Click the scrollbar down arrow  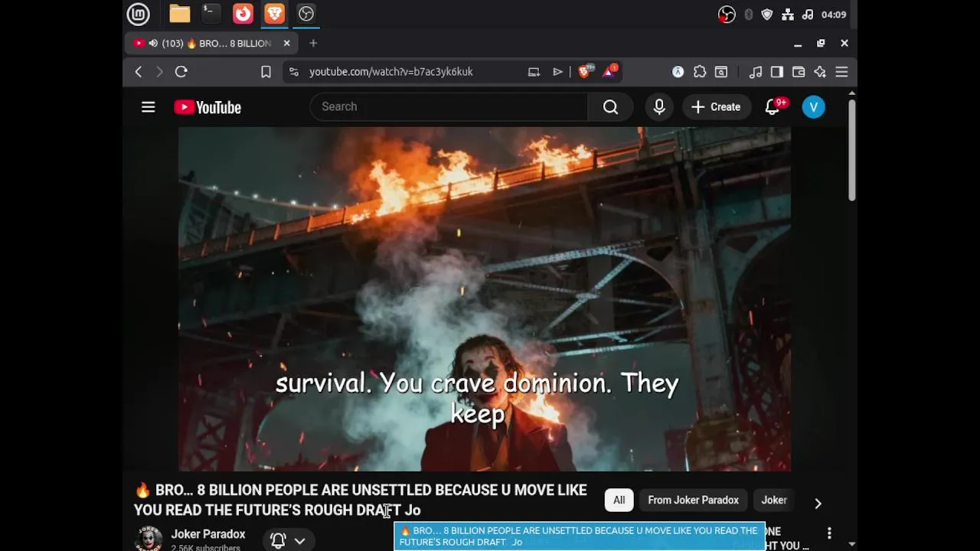pyautogui.click(x=851, y=545)
